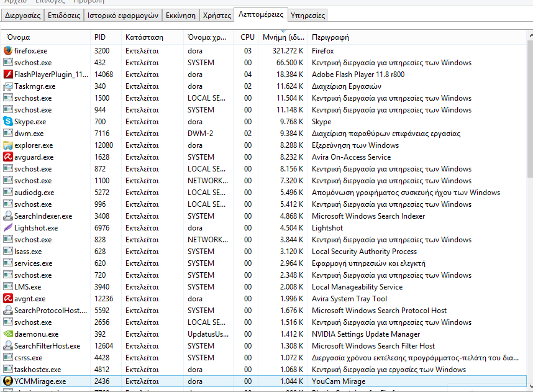Click 'Local Security Authority Process' description

coord(364,251)
